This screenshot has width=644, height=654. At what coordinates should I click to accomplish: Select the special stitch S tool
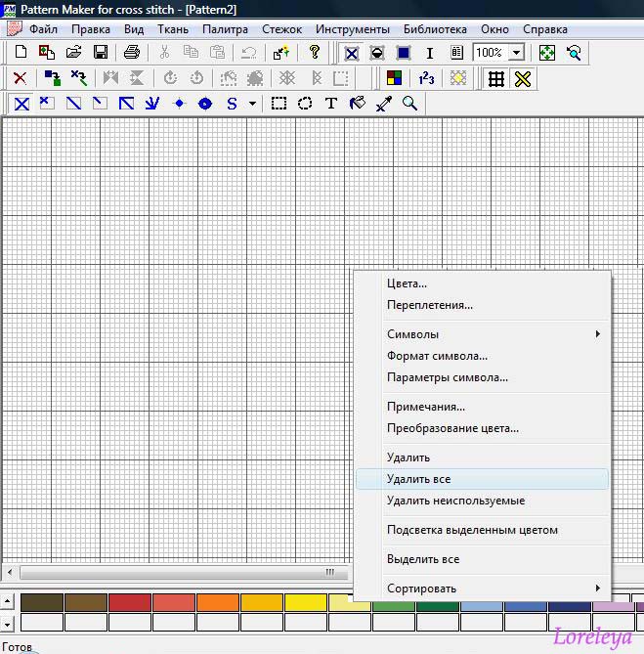pos(232,104)
